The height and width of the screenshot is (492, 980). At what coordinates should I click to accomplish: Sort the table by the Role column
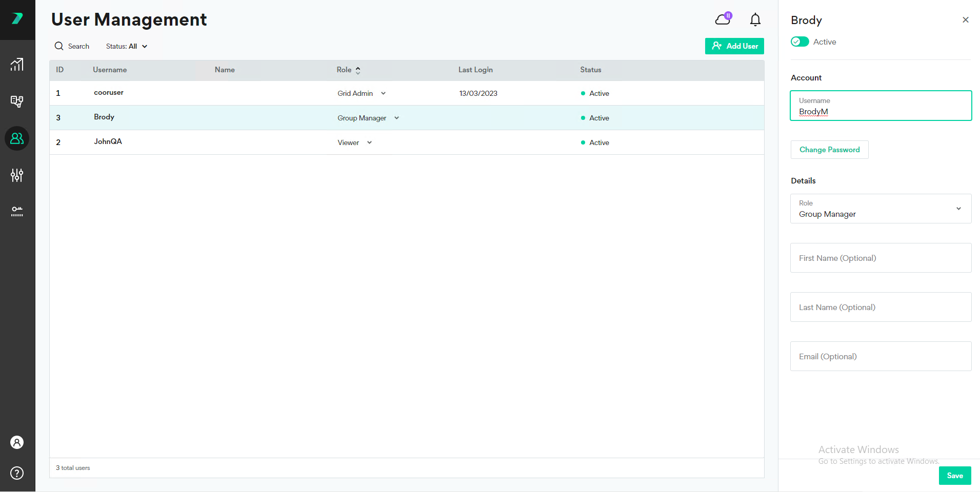[x=357, y=70]
